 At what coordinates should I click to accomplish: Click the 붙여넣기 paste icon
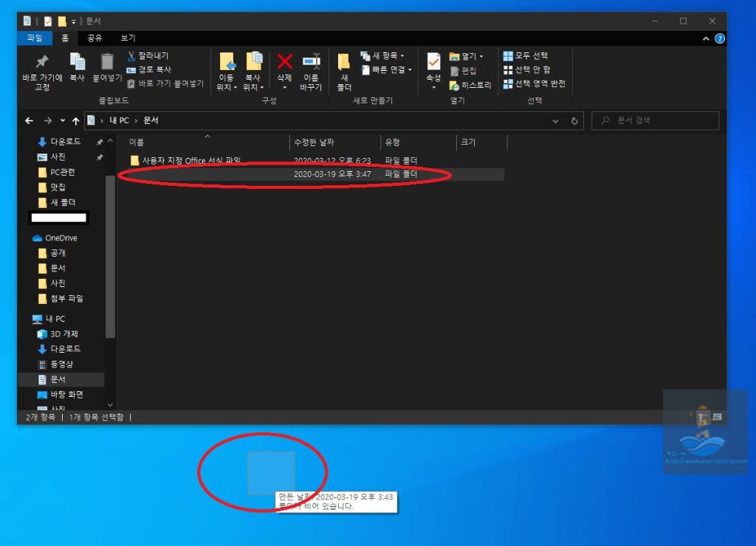point(107,62)
